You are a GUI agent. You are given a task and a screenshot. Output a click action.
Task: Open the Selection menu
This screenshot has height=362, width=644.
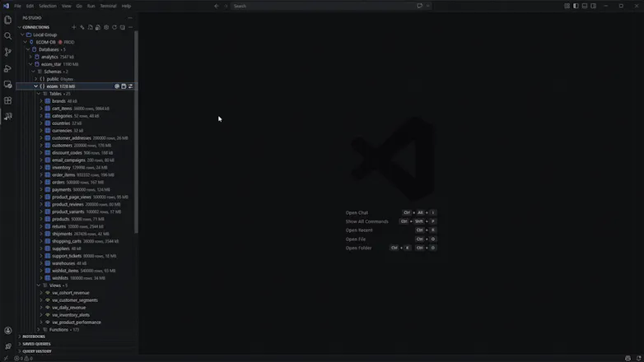tap(48, 6)
